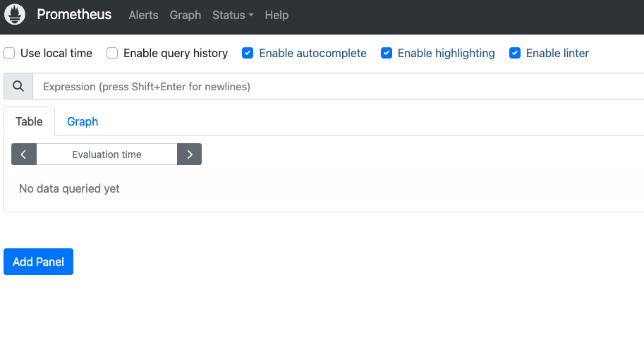Click the Evaluation time input box

pos(107,154)
